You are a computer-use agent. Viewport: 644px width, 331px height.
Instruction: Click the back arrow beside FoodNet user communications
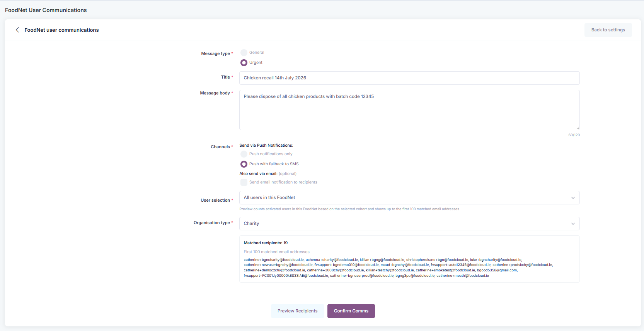pos(17,30)
